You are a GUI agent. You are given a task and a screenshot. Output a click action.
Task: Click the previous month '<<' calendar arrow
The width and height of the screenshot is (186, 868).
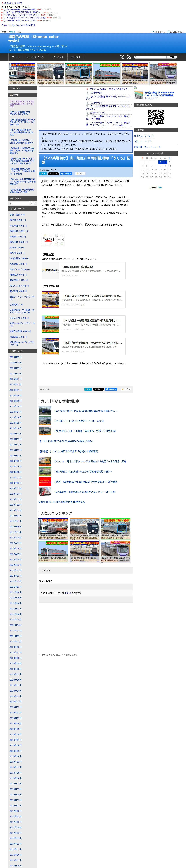tap(148, 153)
